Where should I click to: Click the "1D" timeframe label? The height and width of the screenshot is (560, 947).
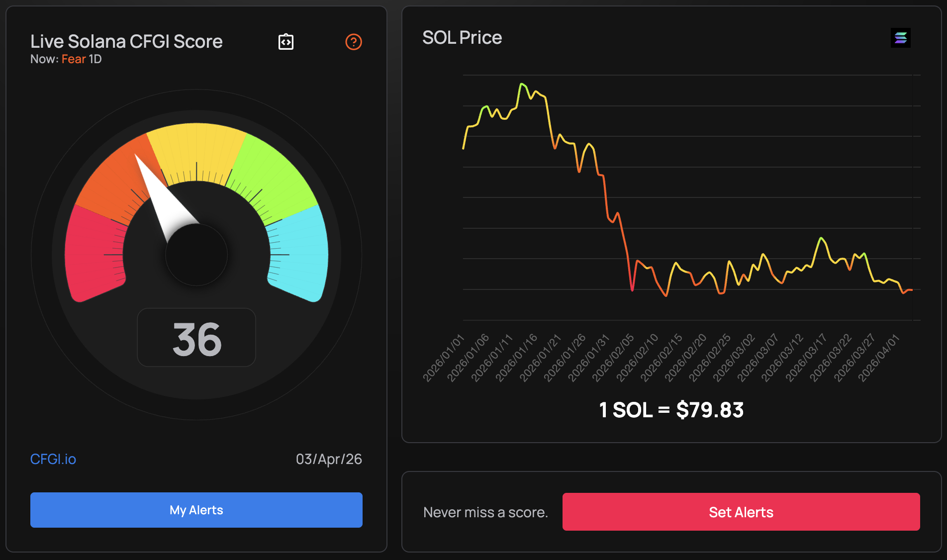pyautogui.click(x=95, y=59)
